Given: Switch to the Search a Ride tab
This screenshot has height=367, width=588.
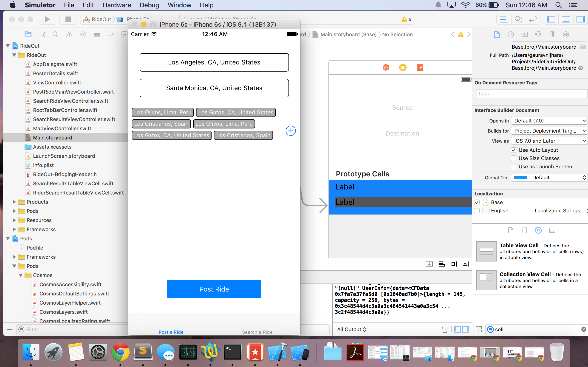Looking at the screenshot, I should [x=257, y=332].
